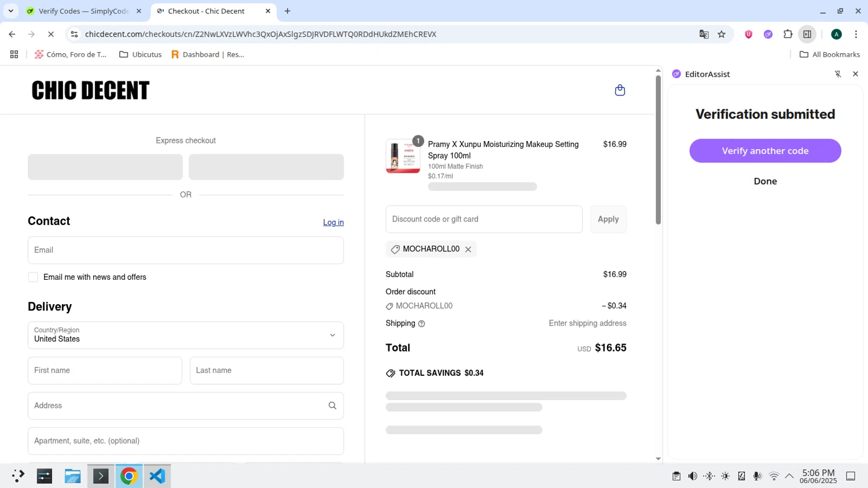Focus the Email input field
This screenshot has width=868, height=488.
pyautogui.click(x=186, y=250)
